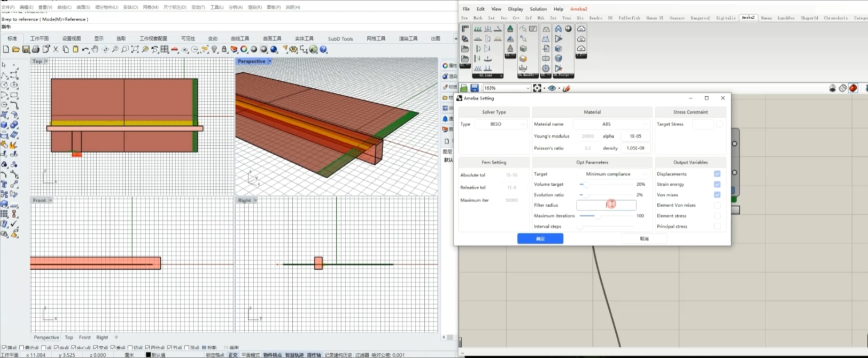
Task: Switch to the Kangaroo2 component tab
Action: click(x=700, y=18)
